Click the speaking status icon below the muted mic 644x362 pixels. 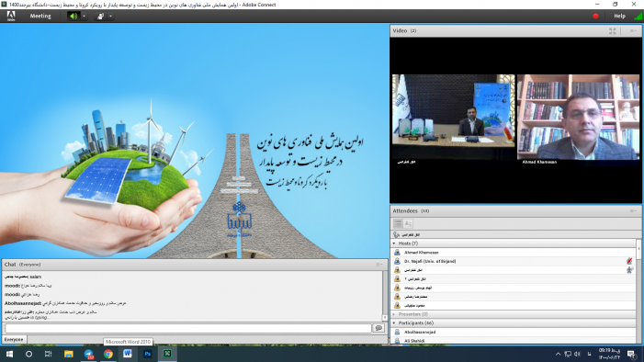click(x=629, y=270)
